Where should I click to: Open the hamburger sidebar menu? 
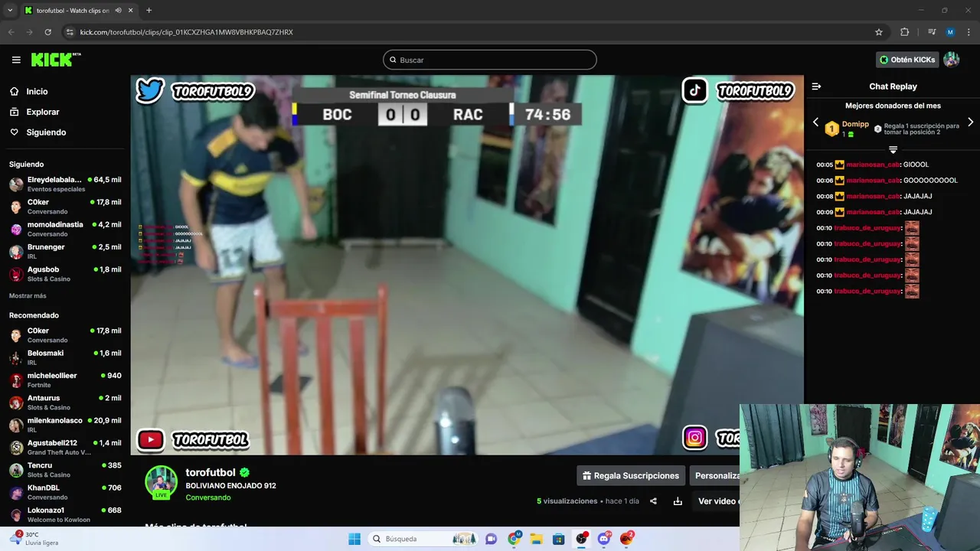pos(16,60)
